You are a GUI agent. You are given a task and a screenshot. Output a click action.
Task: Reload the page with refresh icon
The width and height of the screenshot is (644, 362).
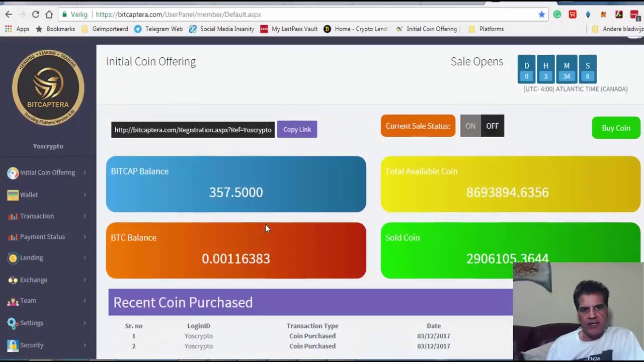point(35,15)
